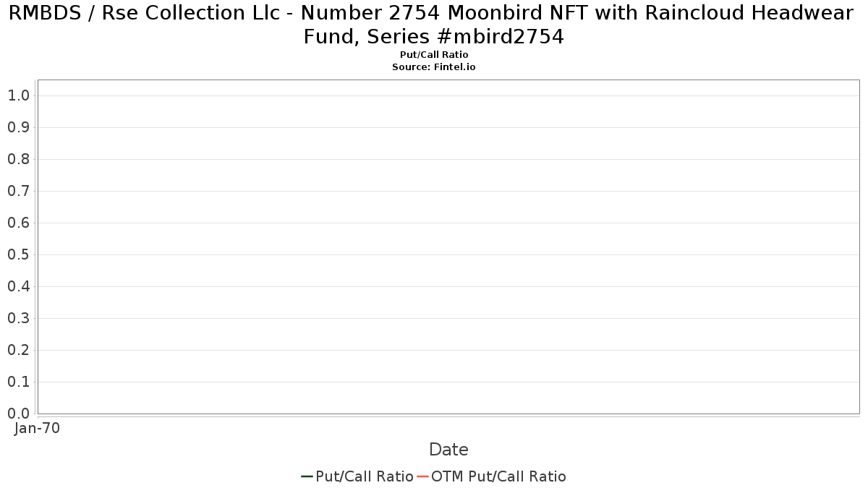The width and height of the screenshot is (868, 488).
Task: Click the 0.4 y-axis tick label
Action: pos(18,286)
